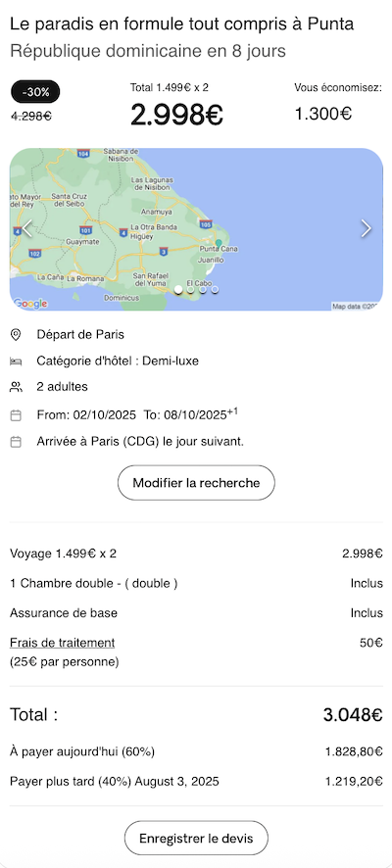Click the Google logo on the map
The width and height of the screenshot is (392, 868).
click(30, 304)
